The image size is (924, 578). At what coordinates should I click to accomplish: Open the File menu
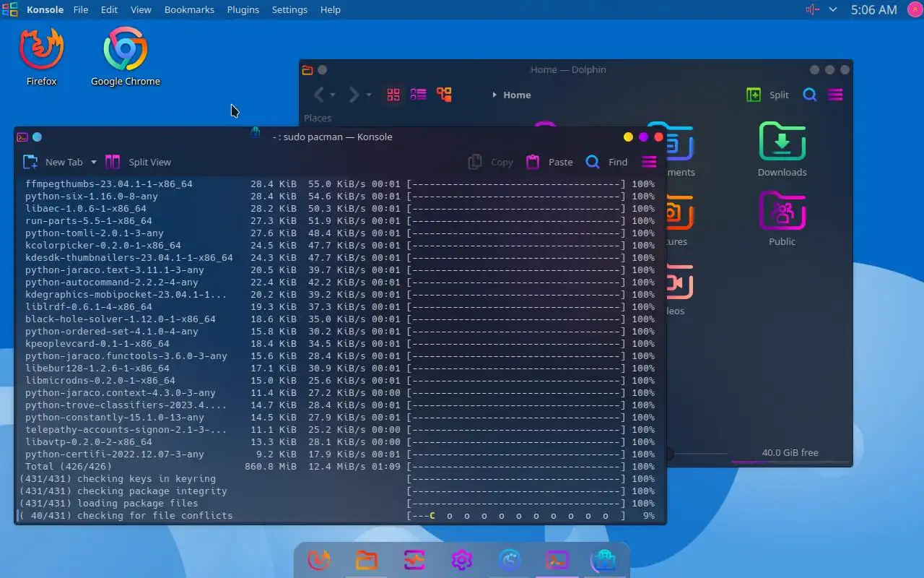click(x=81, y=9)
